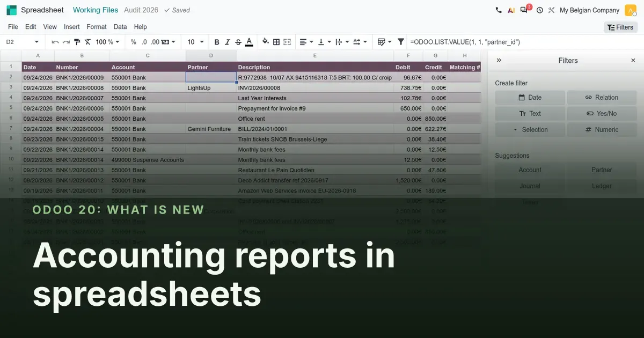Screen dimensions: 644x338
Task: Create a Numeric filter
Action: pyautogui.click(x=602, y=130)
